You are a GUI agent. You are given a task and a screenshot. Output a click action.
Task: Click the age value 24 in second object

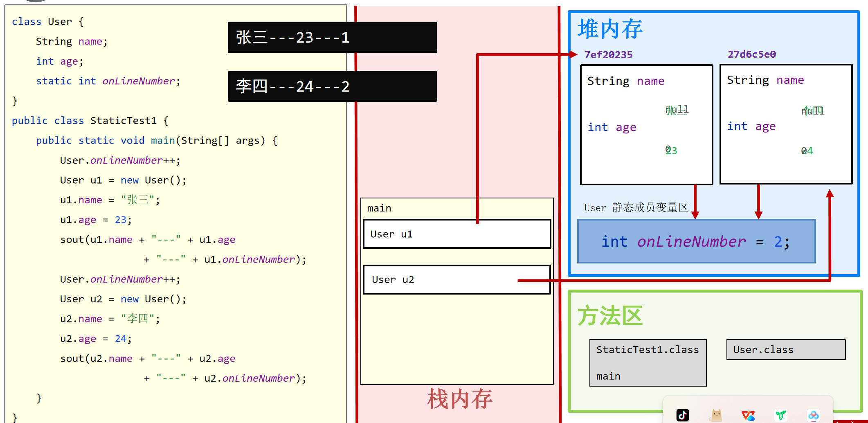807,151
